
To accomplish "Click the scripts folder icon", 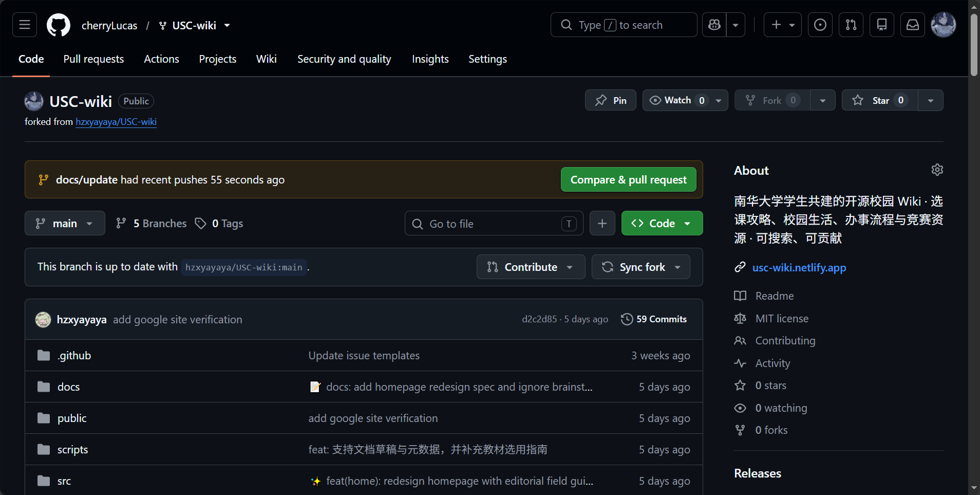I will pyautogui.click(x=44, y=449).
